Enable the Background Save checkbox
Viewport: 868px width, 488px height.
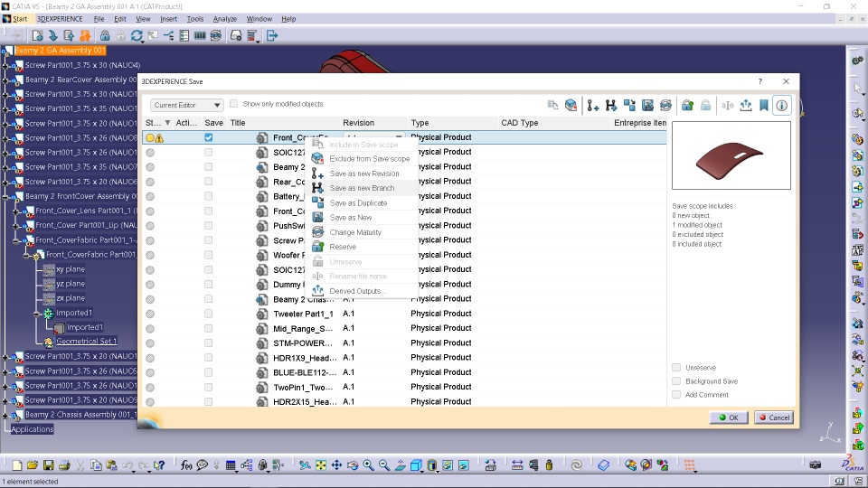pyautogui.click(x=676, y=381)
